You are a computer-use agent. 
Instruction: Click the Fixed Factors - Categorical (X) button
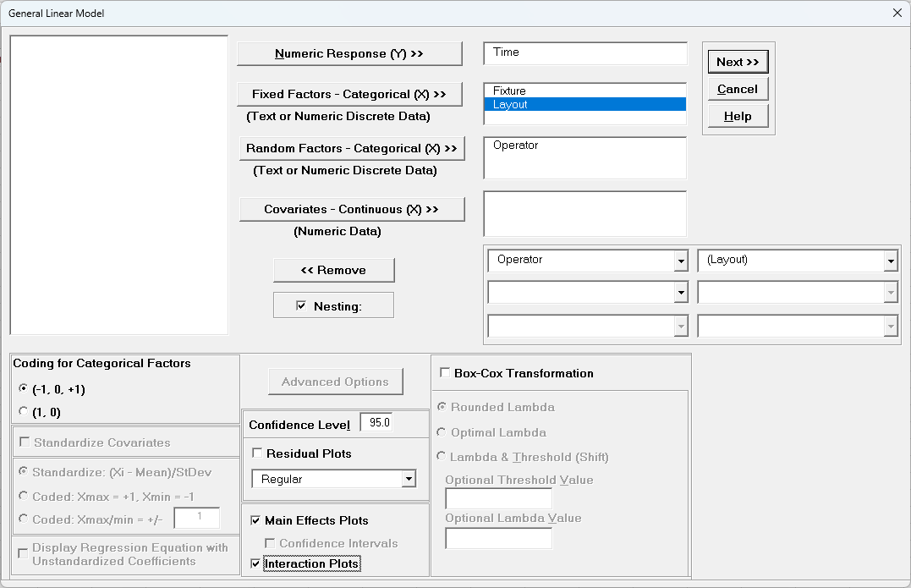349,94
